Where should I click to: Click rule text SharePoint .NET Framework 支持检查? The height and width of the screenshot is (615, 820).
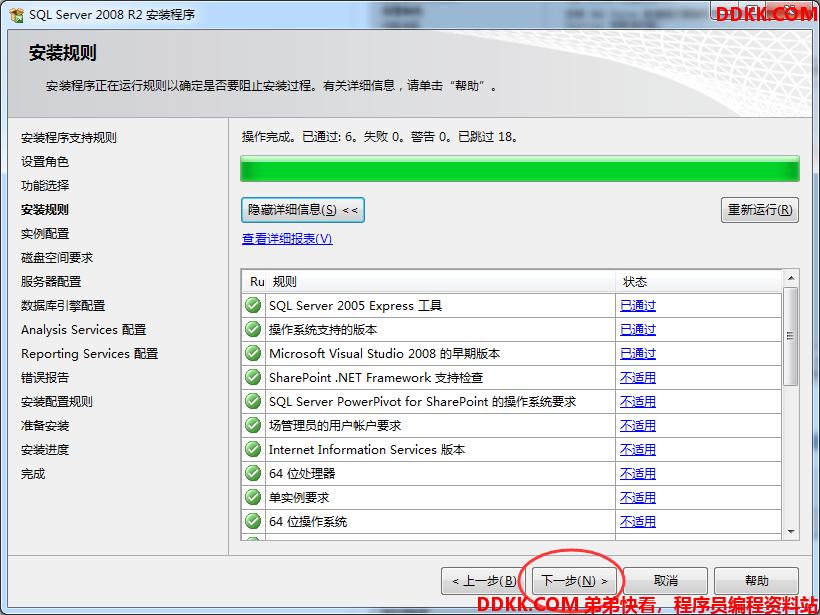point(376,378)
